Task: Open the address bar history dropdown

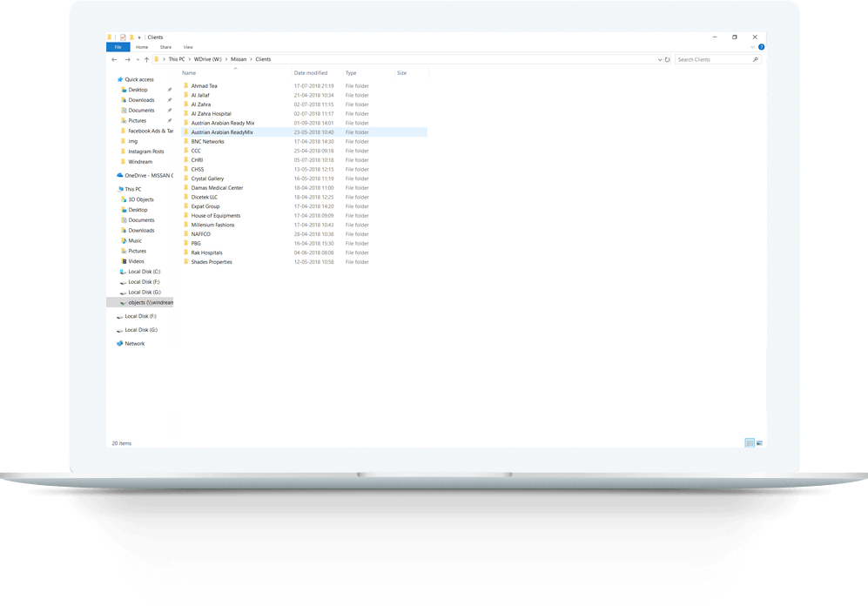Action: pos(660,60)
